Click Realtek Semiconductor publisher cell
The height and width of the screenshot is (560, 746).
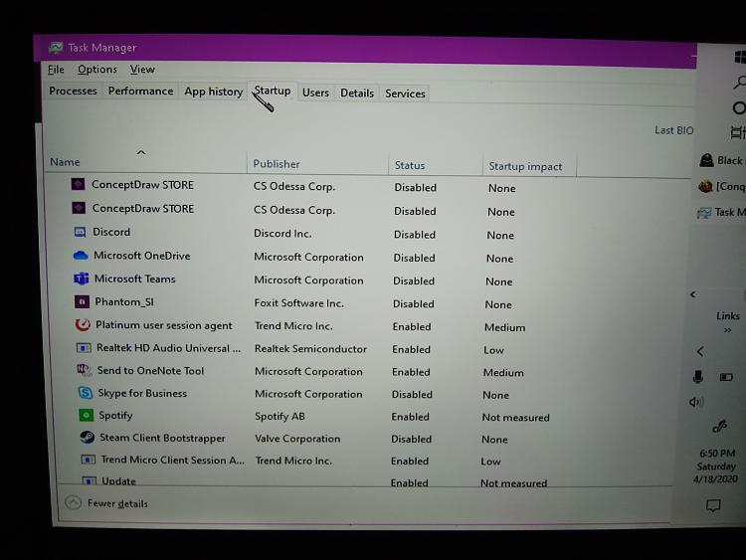pyautogui.click(x=310, y=349)
